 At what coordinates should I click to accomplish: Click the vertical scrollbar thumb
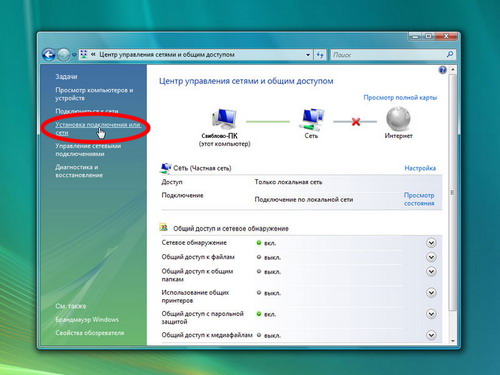coord(452,192)
